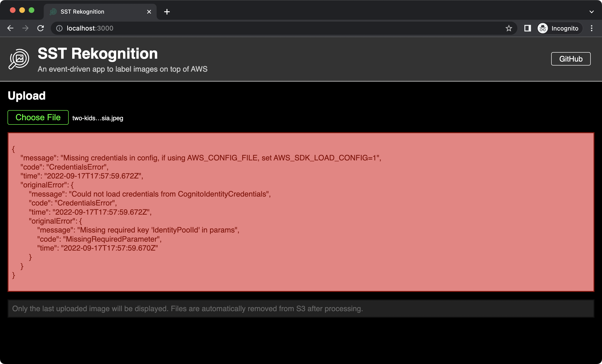Open the GitHub link button
The height and width of the screenshot is (364, 602).
point(571,59)
